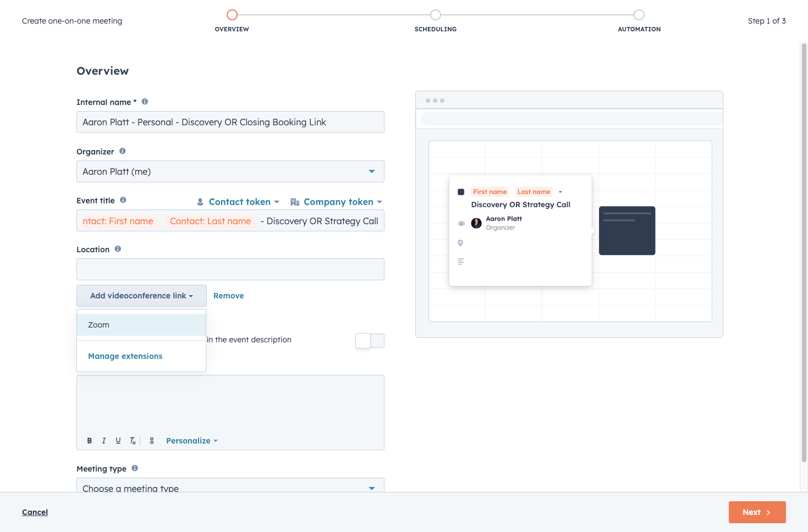This screenshot has height=532, width=808.
Task: Click the Internal name info icon
Action: coord(145,102)
